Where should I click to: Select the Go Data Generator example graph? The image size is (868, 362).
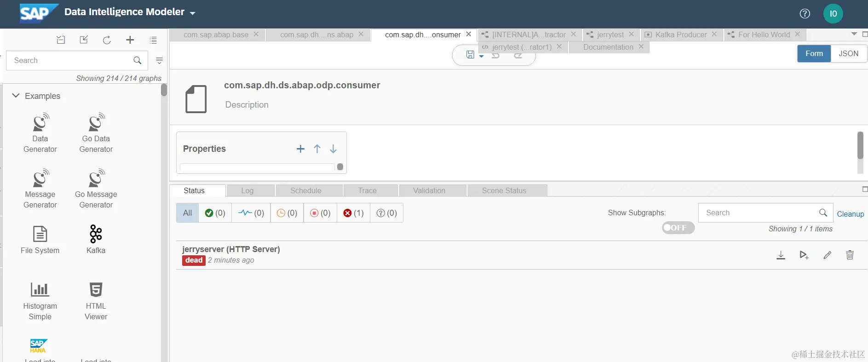(x=96, y=133)
